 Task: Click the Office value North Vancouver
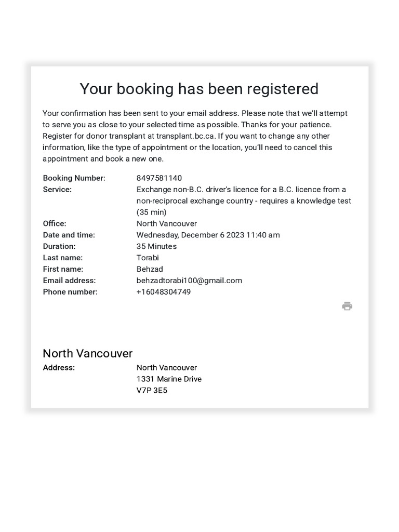pos(167,223)
